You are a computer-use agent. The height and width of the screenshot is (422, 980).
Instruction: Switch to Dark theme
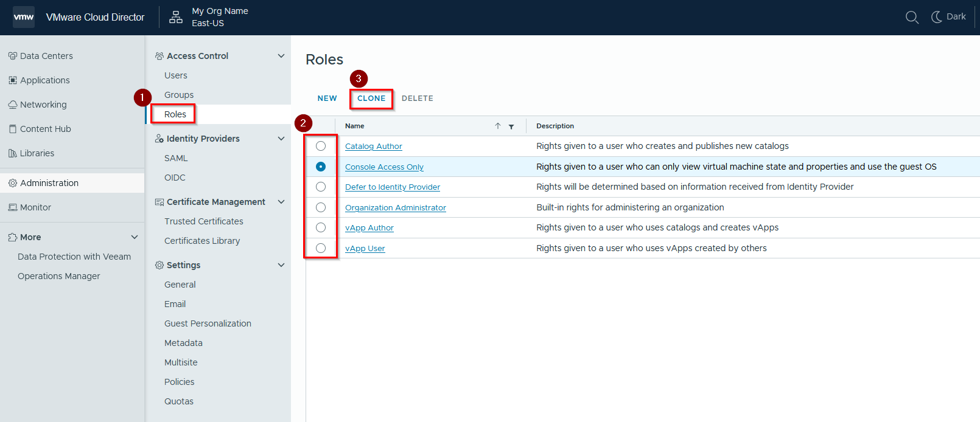[x=949, y=17]
